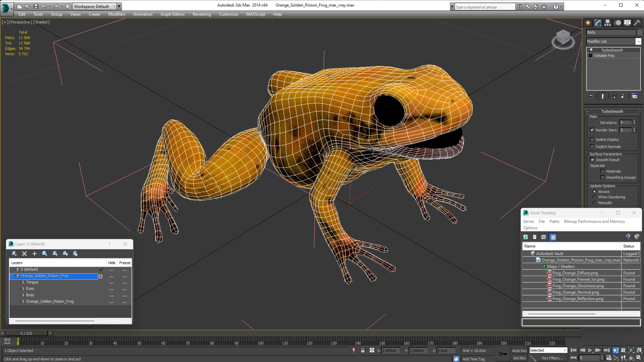Open the Animation menu

point(143,14)
